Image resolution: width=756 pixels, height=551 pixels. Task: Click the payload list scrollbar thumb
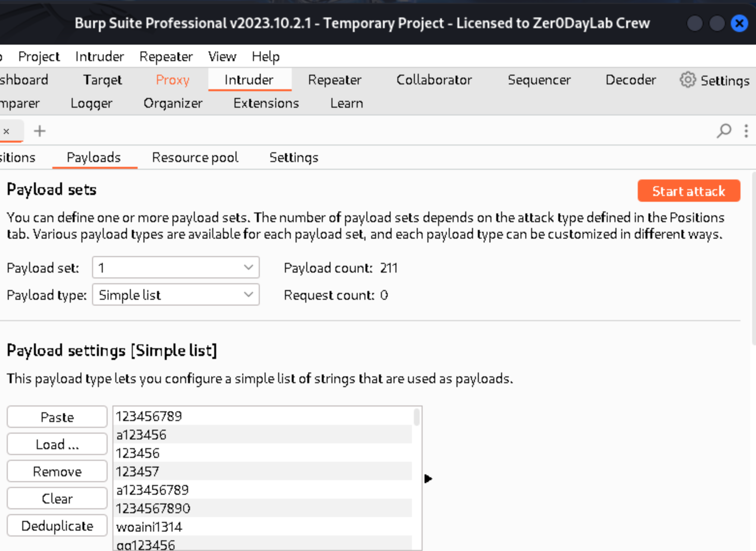(416, 417)
